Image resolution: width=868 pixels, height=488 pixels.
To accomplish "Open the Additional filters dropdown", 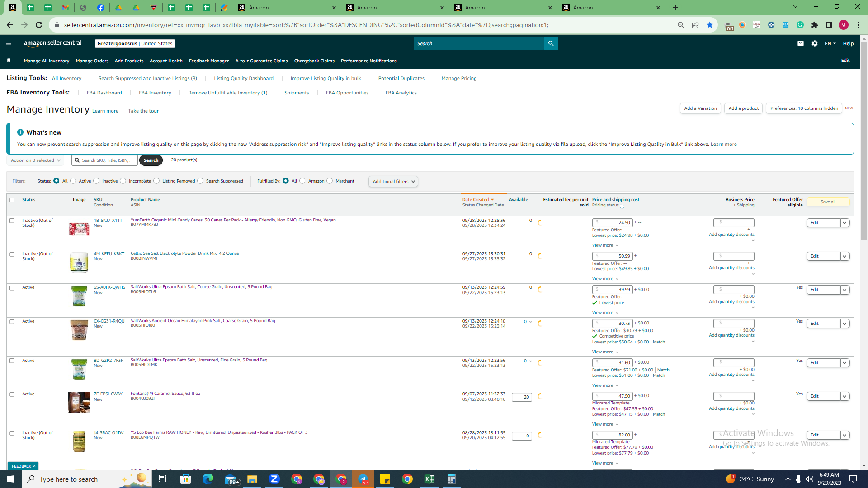I will point(393,181).
